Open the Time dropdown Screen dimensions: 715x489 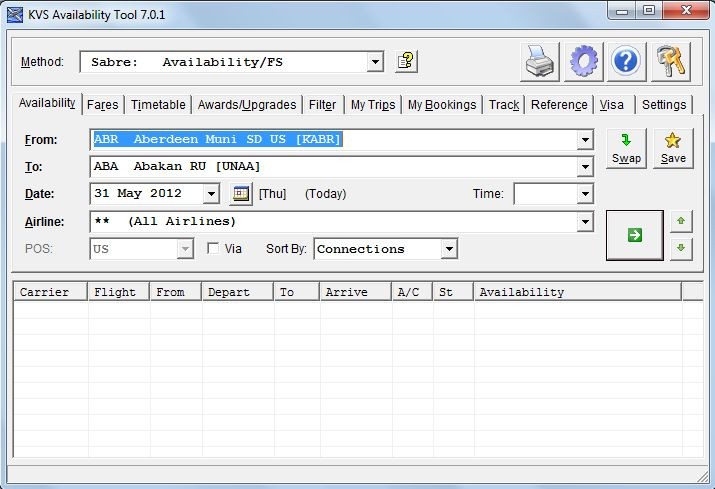pos(585,194)
